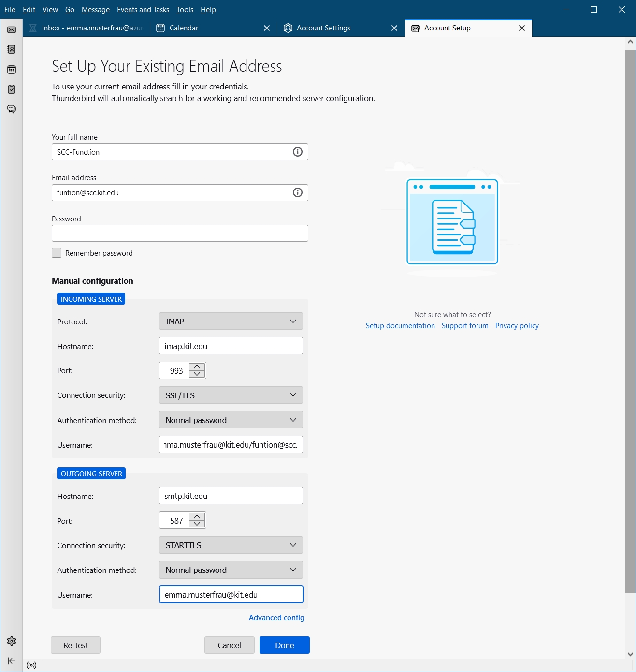Open the Tasks sidebar icon
Viewport: 636px width, 672px height.
(12, 89)
